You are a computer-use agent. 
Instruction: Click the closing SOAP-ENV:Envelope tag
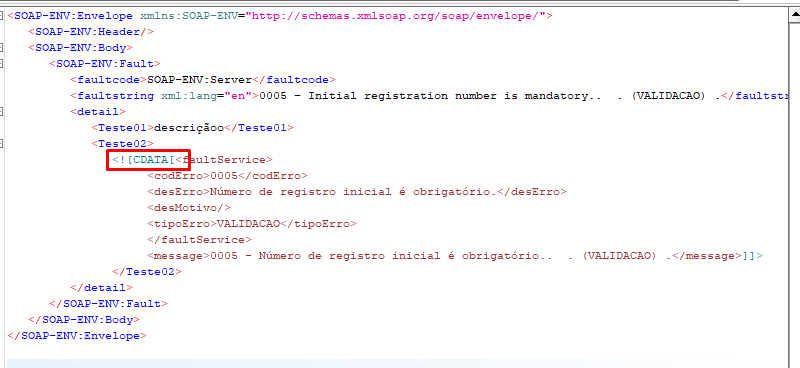click(77, 336)
